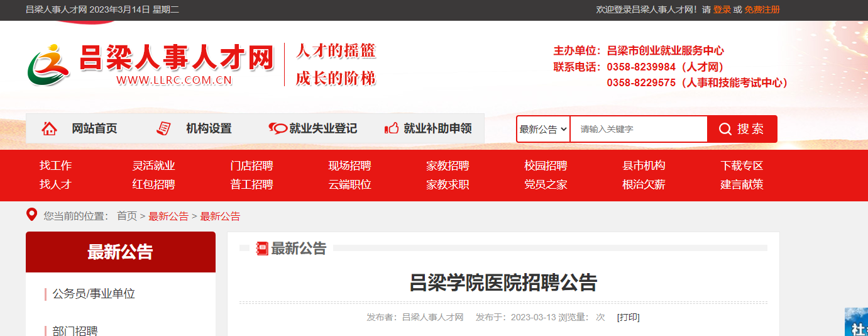Select 门店招聘 menu entry
The height and width of the screenshot is (336, 868).
251,165
